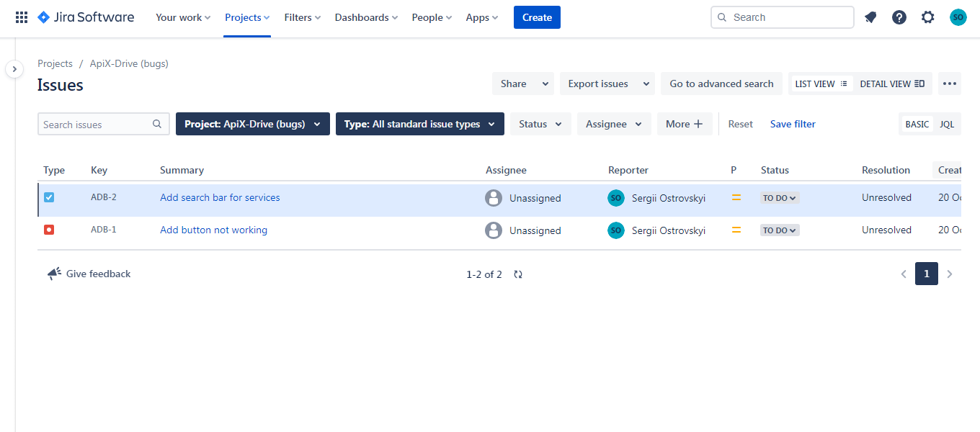Viewport: 980px width, 432px height.
Task: Open the Status filter dropdown
Action: coord(540,124)
